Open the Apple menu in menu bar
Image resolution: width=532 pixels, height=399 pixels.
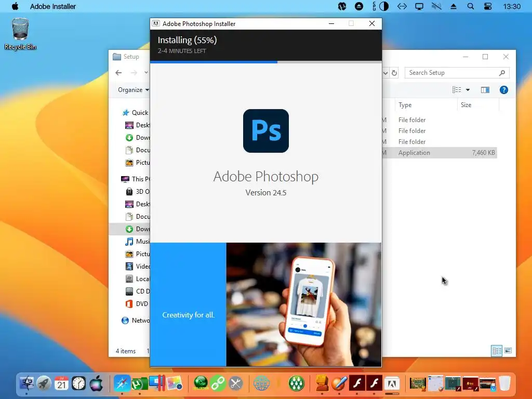tap(15, 6)
